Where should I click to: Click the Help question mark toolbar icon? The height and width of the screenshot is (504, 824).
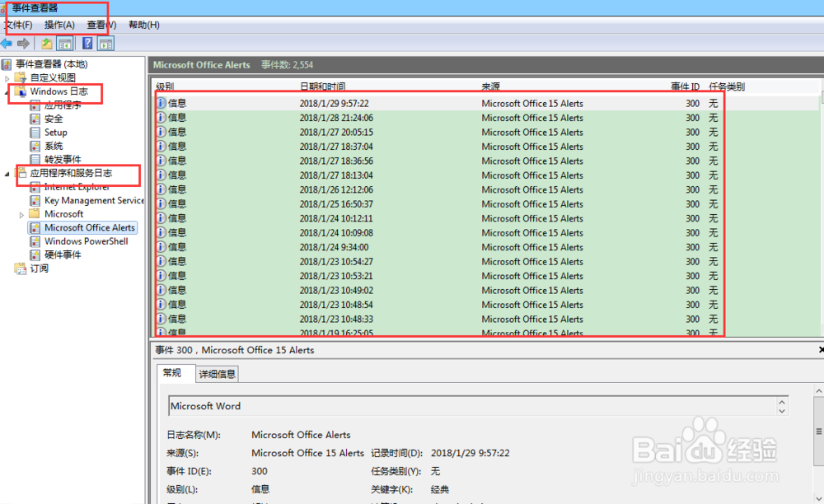[x=88, y=44]
